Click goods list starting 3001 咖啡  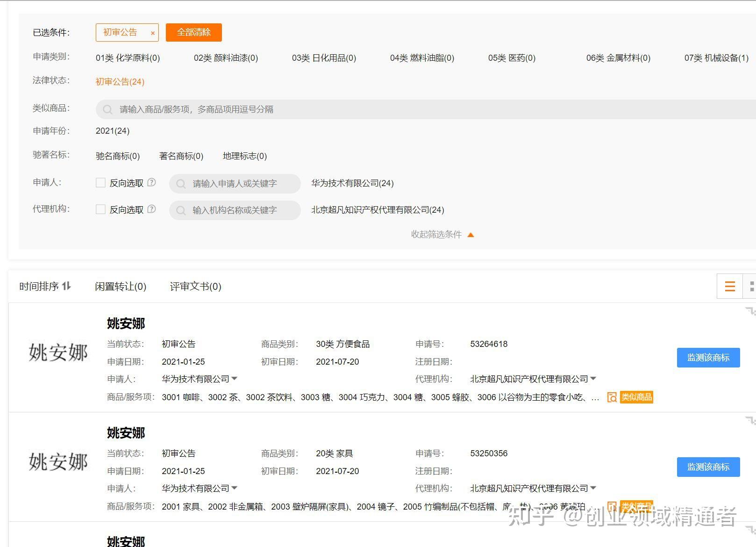coord(380,397)
